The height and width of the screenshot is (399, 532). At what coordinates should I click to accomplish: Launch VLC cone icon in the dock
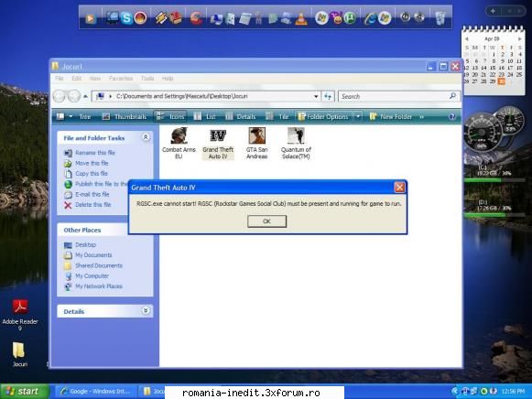tap(300, 18)
